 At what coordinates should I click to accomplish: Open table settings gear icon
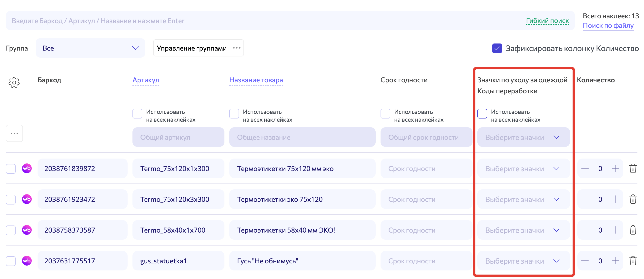[x=14, y=82]
